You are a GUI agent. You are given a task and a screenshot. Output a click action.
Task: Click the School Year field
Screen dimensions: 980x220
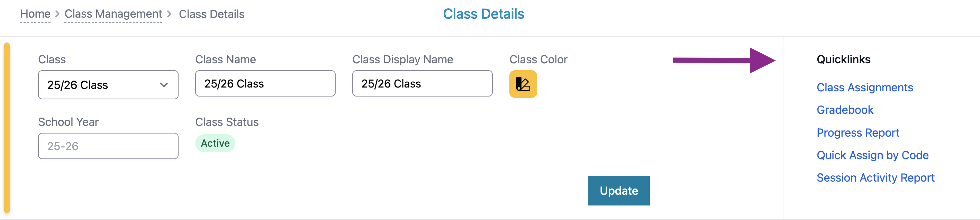point(108,146)
